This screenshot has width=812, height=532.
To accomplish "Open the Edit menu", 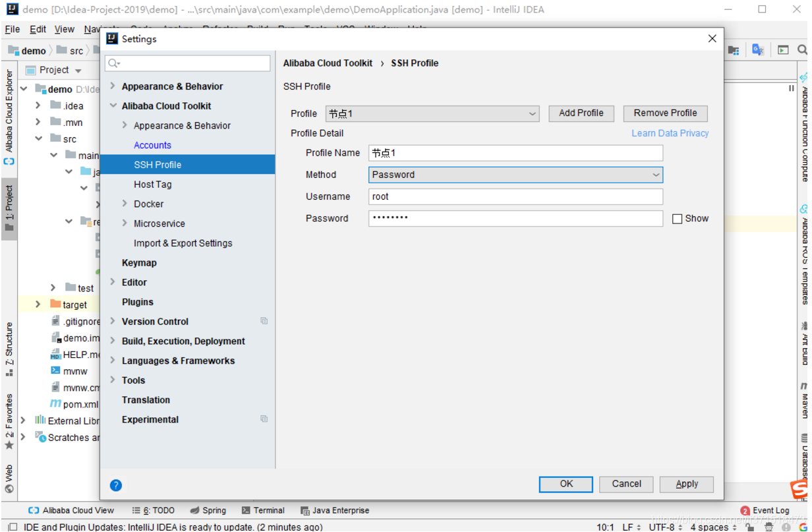I will [x=38, y=29].
